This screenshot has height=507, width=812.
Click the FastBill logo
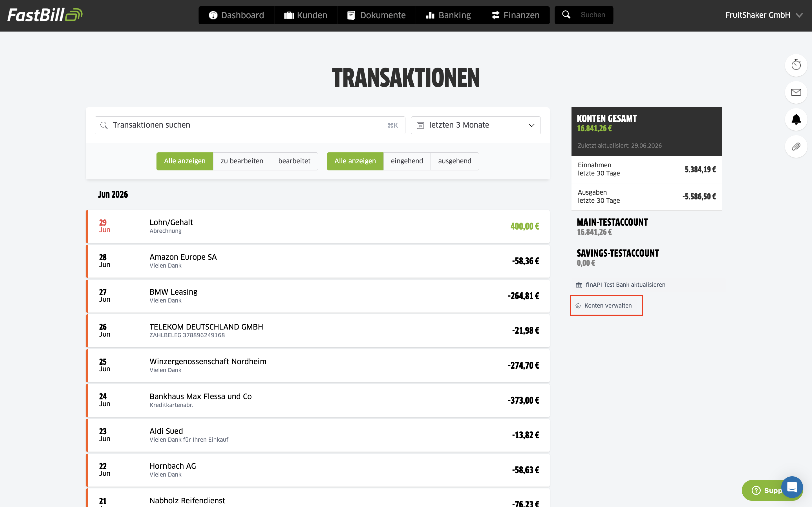tap(45, 15)
